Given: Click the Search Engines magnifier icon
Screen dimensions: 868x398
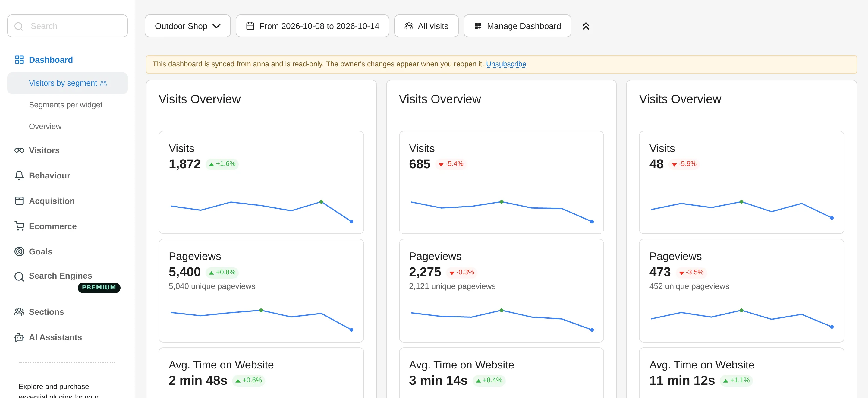Looking at the screenshot, I should click(x=19, y=277).
